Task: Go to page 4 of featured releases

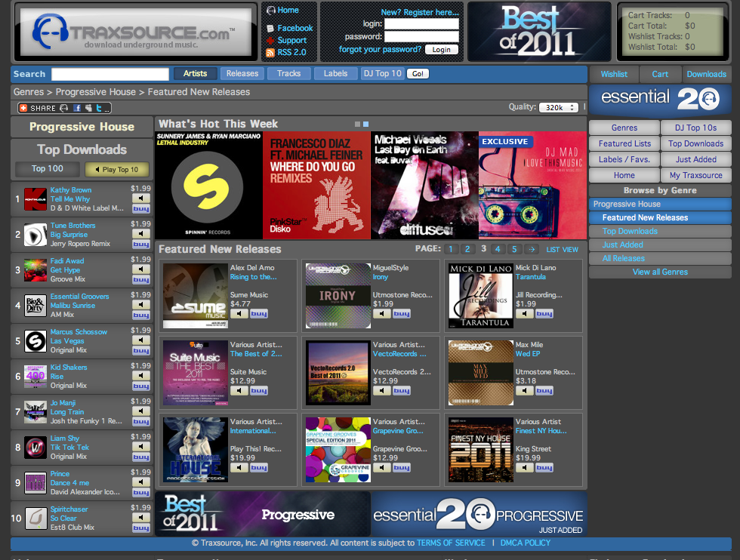Action: (498, 249)
